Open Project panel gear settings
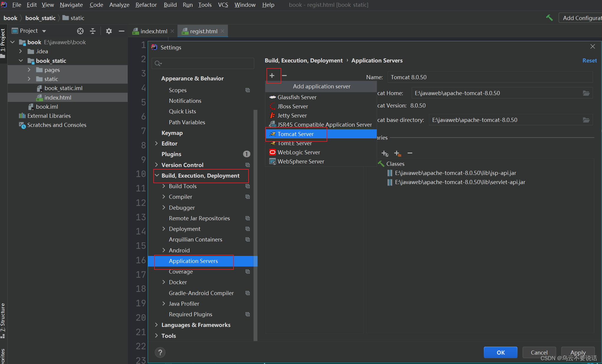602x364 pixels. click(x=109, y=31)
